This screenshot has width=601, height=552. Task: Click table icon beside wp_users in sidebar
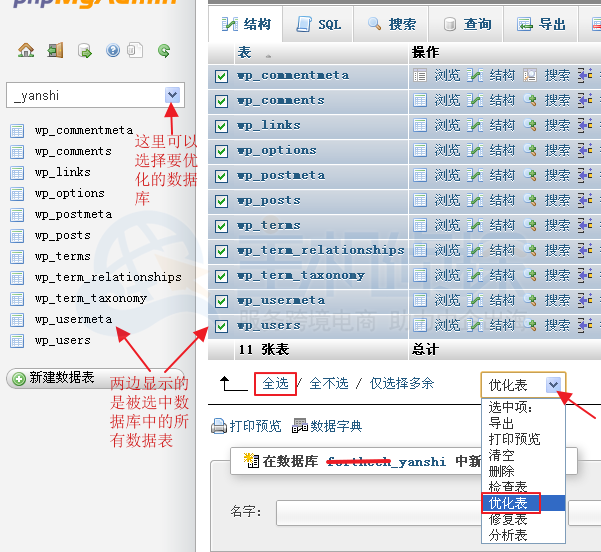click(17, 341)
